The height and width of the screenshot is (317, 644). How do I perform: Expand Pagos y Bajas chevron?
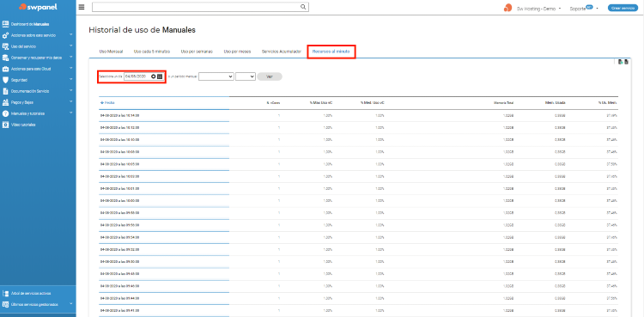(70, 101)
